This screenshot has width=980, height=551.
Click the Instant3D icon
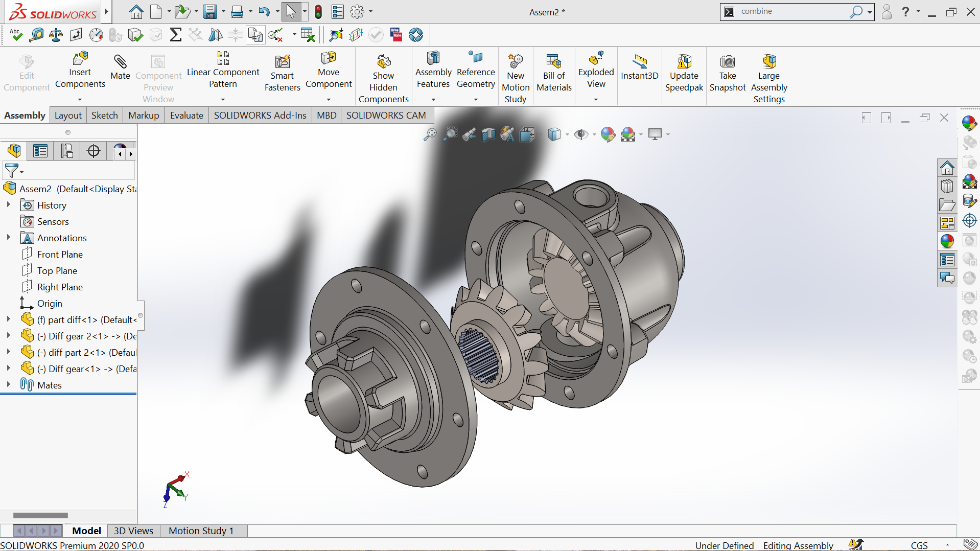click(x=639, y=62)
